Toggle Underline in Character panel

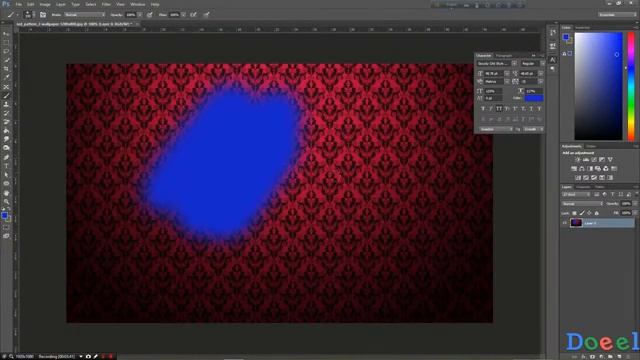pyautogui.click(x=531, y=109)
